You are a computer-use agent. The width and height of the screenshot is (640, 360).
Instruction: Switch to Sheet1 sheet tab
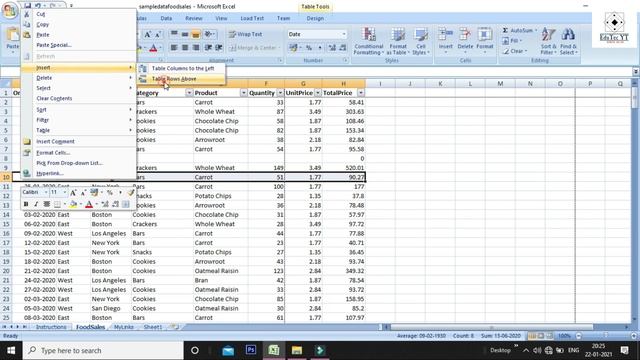click(153, 327)
